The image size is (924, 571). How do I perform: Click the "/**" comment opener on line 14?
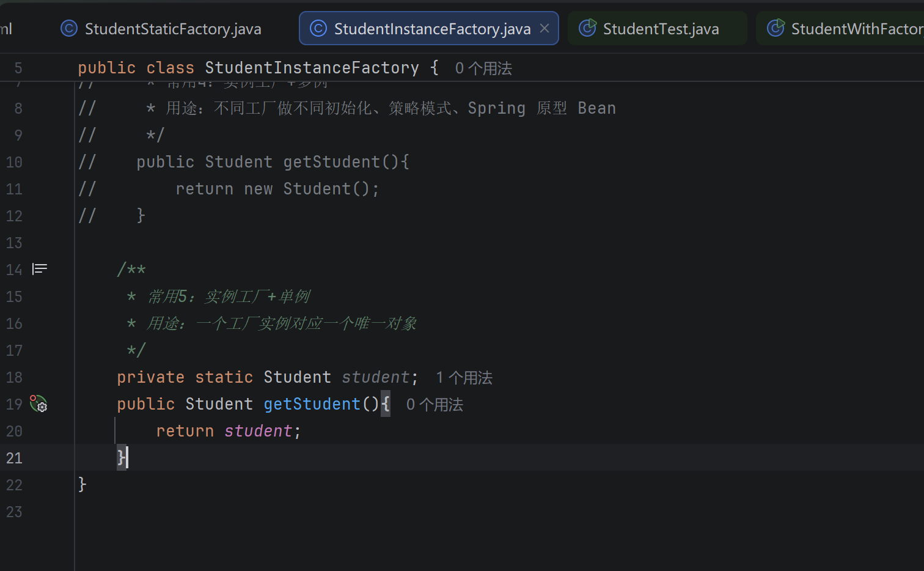click(x=131, y=270)
